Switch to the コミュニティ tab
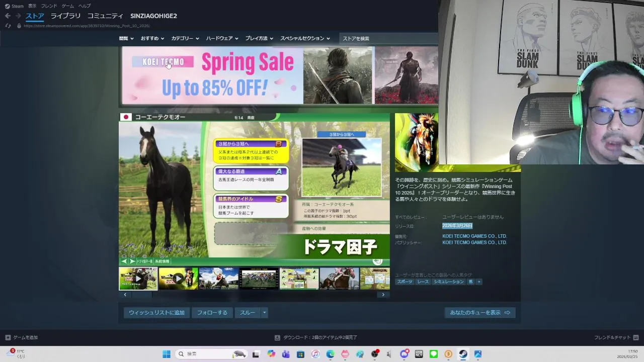644x362 pixels. (105, 16)
